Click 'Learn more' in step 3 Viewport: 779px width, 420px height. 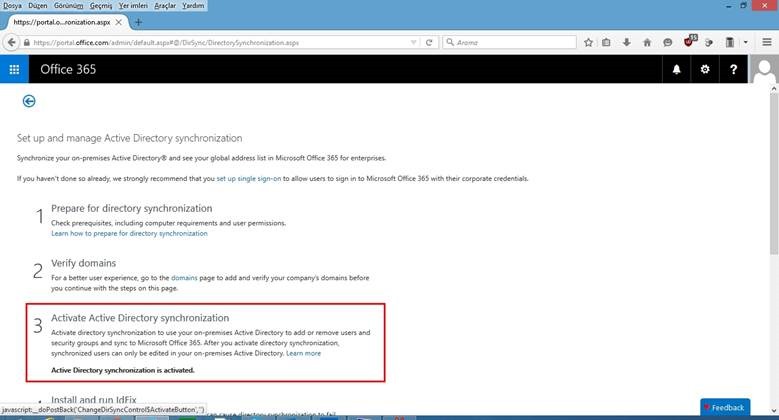pyautogui.click(x=304, y=353)
